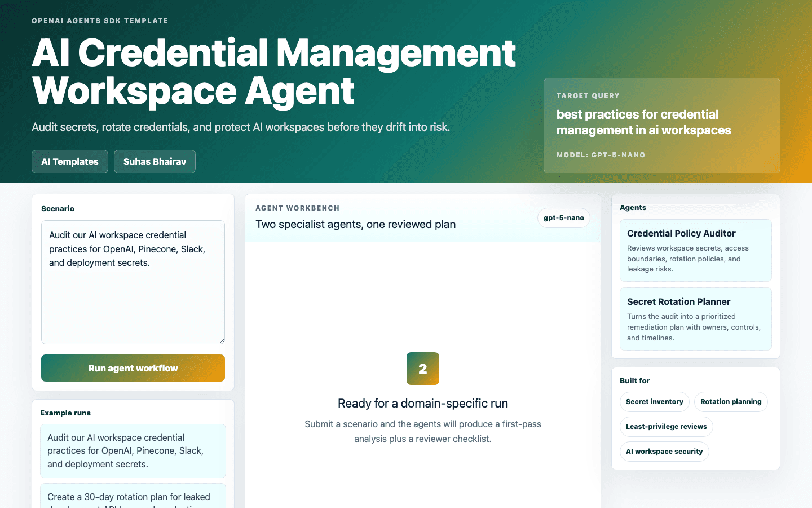Click the 'AGENT WORKBENCH' label

click(298, 208)
